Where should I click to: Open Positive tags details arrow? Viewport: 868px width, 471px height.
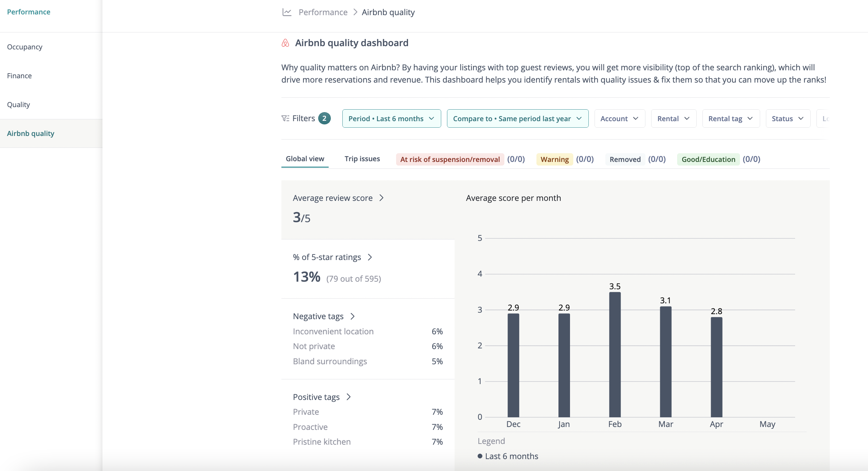348,397
